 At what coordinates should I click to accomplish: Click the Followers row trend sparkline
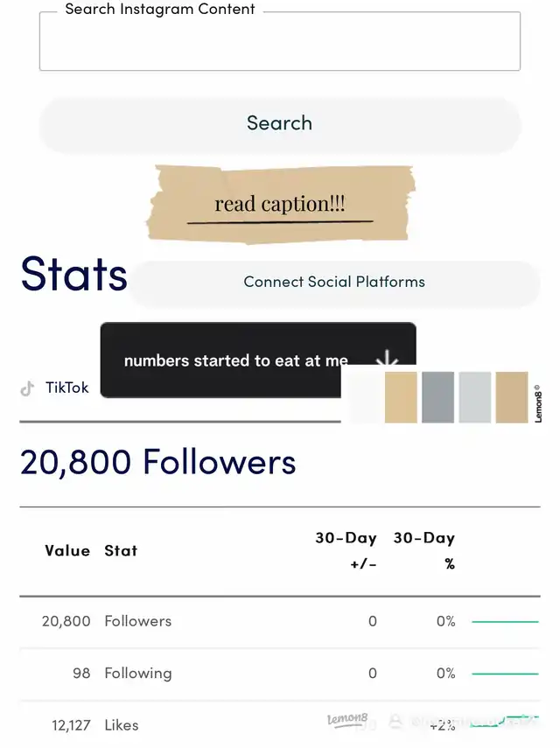tap(505, 621)
